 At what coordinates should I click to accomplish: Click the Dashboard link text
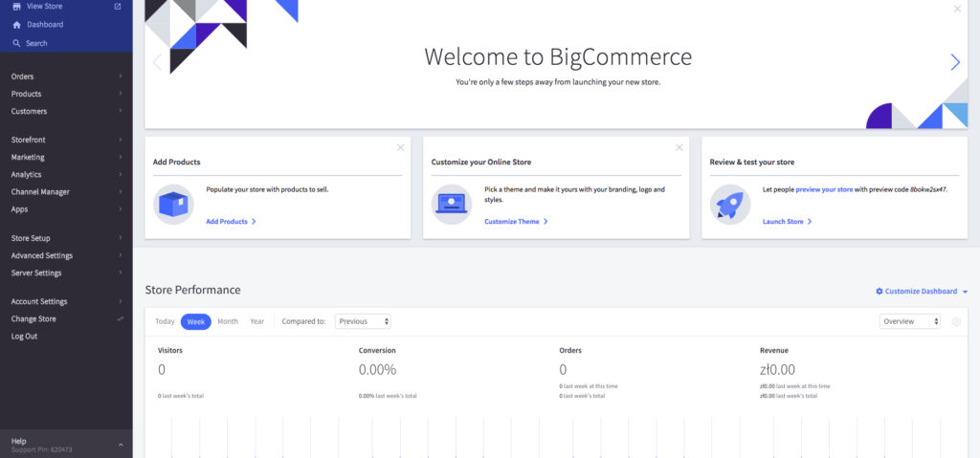[45, 25]
